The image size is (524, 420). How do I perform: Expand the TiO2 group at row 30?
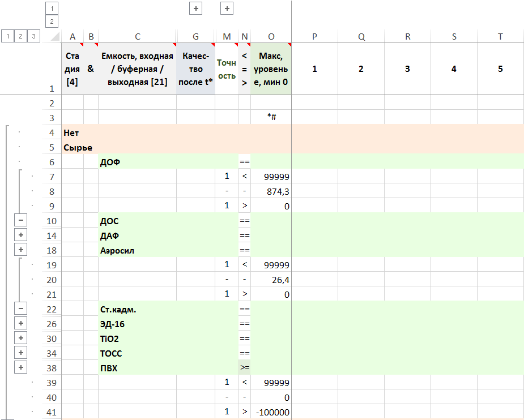(x=20, y=338)
